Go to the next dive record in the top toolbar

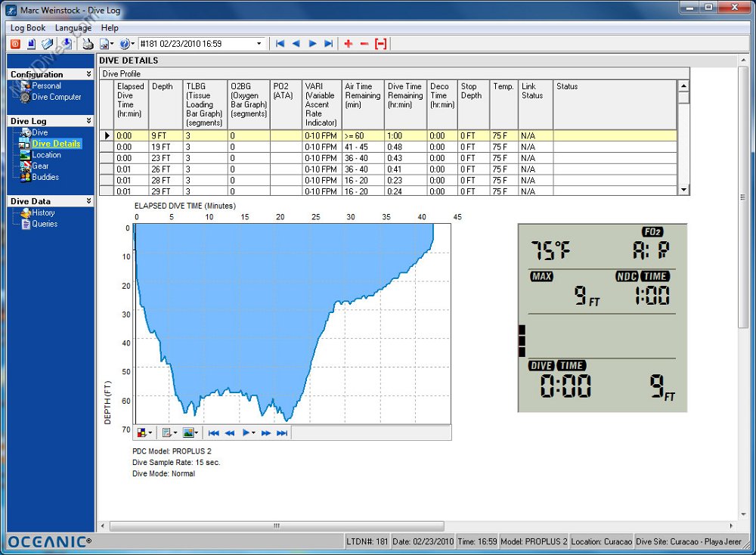coord(312,44)
